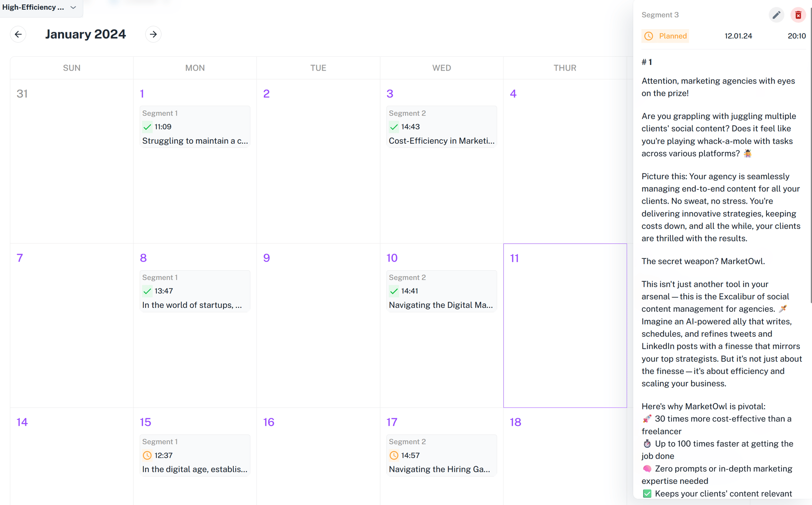Click day number 31

click(22, 94)
